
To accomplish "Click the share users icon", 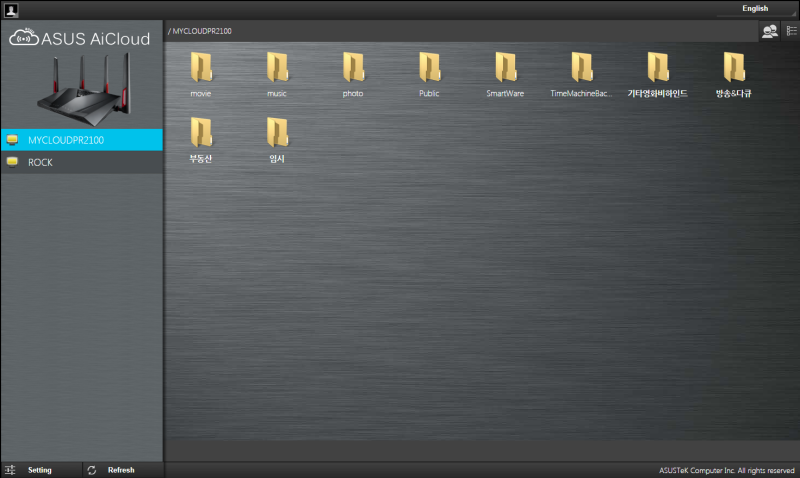I will (x=769, y=31).
